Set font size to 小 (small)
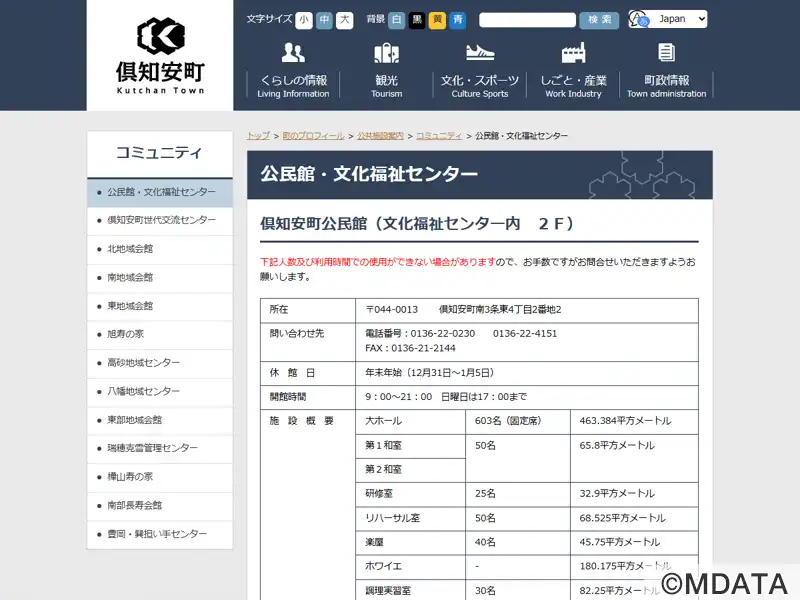This screenshot has width=800, height=600. click(x=303, y=20)
